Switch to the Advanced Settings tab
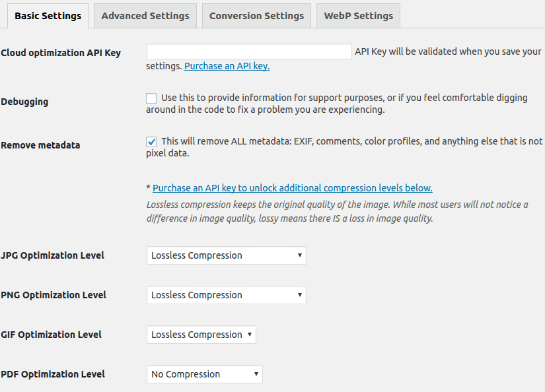 click(145, 15)
